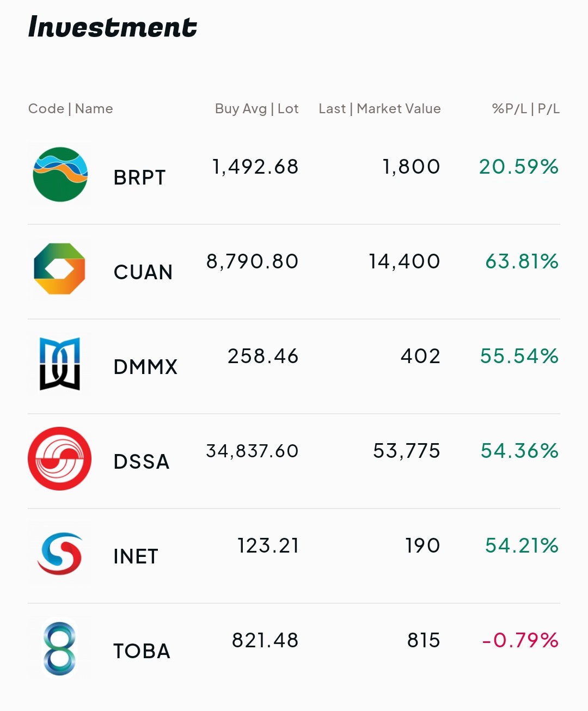Tap the DMMX blue-black logo
Image resolution: width=588 pixels, height=711 pixels.
click(60, 364)
